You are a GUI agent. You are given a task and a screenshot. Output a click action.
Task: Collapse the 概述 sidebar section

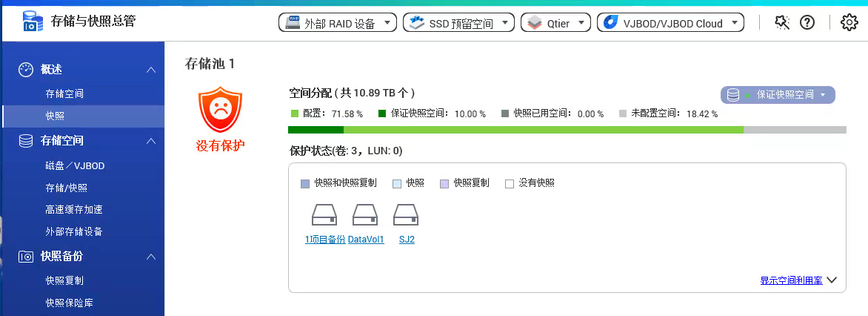click(150, 70)
